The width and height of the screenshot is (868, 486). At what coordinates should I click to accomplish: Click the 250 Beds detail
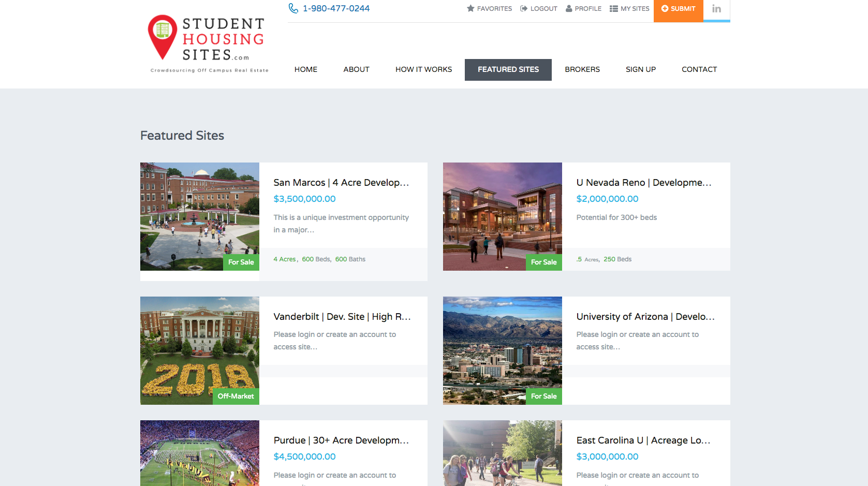click(617, 259)
